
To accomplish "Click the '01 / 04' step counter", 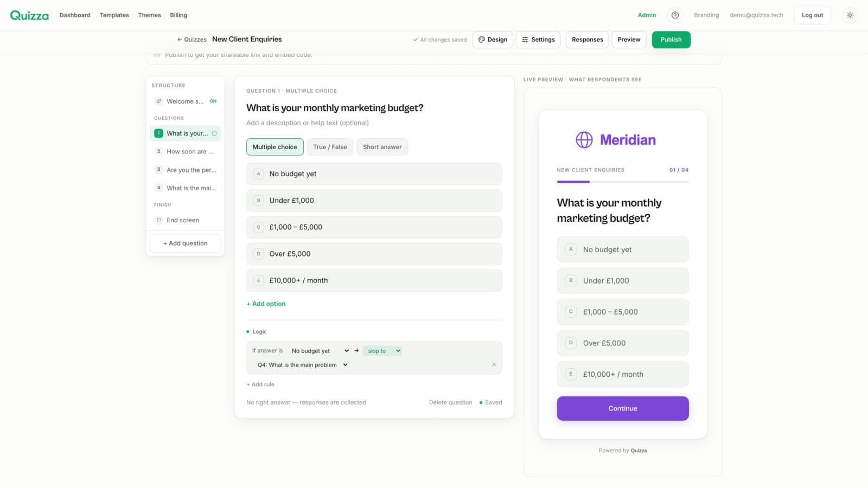I will pyautogui.click(x=679, y=170).
